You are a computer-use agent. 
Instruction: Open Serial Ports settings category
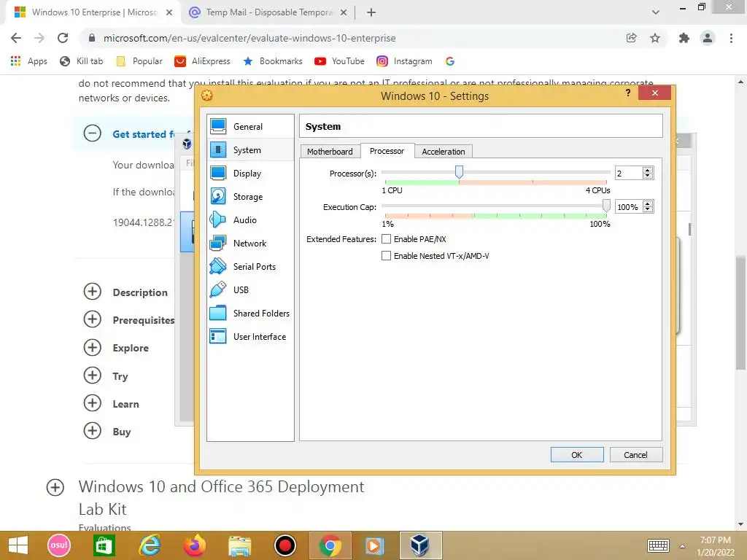pyautogui.click(x=250, y=266)
